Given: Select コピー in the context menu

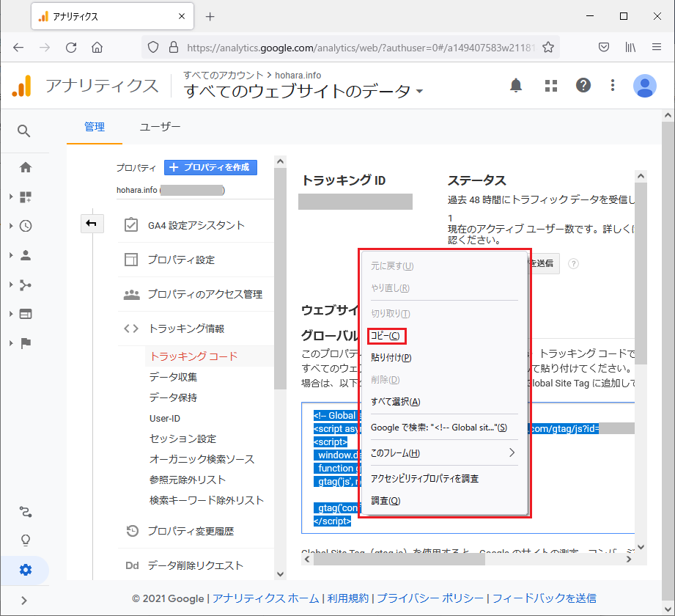Looking at the screenshot, I should (386, 336).
